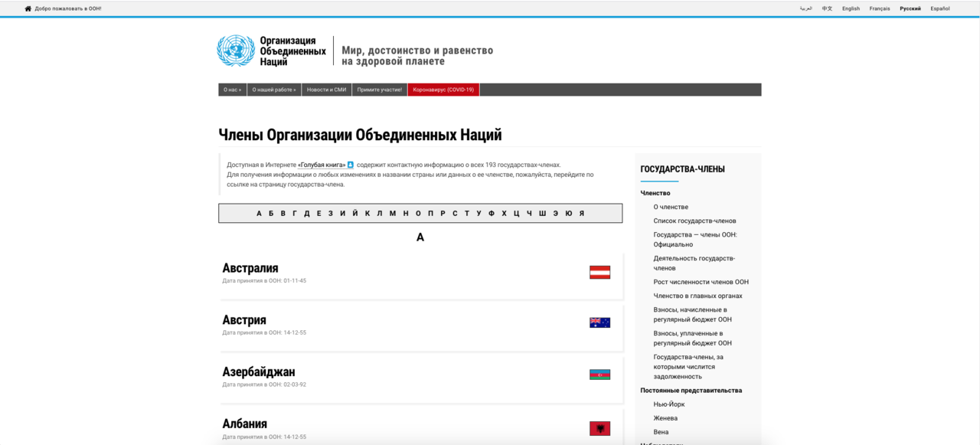Open the «Голубая книга» link
Image resolution: width=980 pixels, height=445 pixels.
[322, 165]
